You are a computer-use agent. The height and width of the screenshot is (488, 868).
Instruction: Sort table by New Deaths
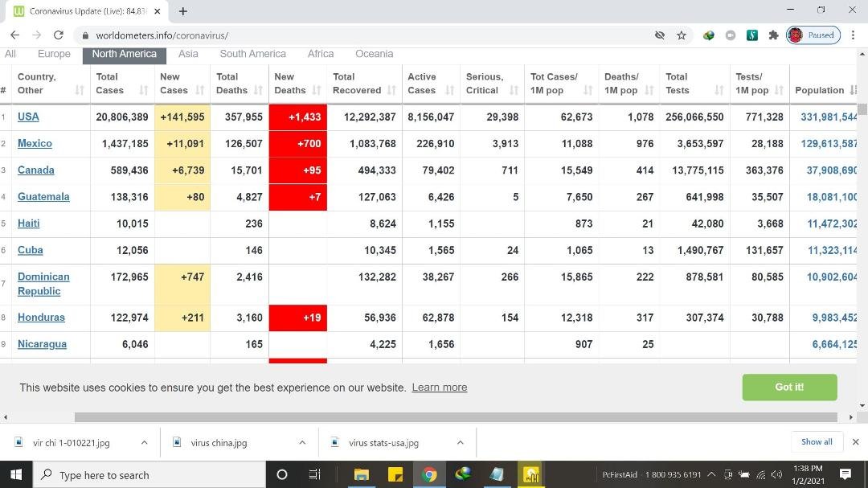point(298,84)
